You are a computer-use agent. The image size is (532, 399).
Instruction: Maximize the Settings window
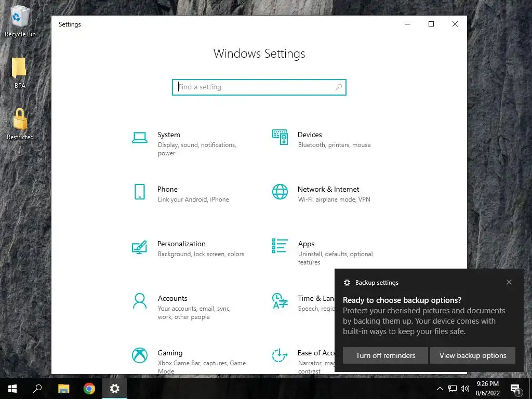(x=431, y=24)
